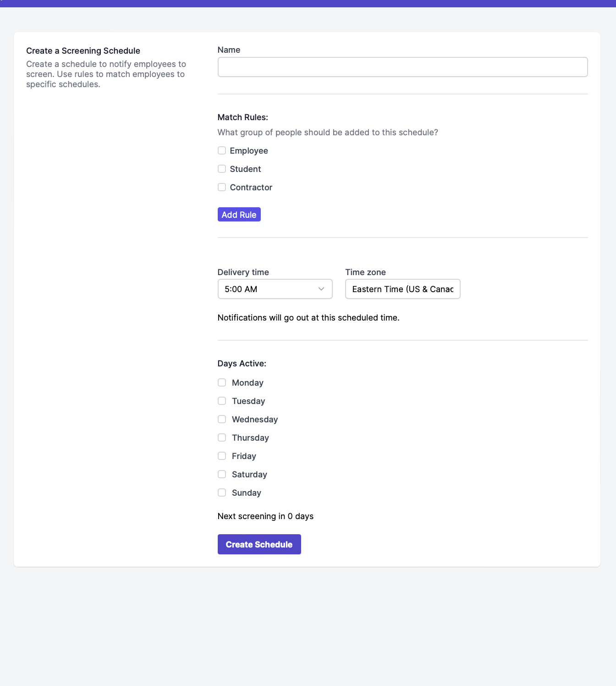Open the Time zone selector

point(402,289)
